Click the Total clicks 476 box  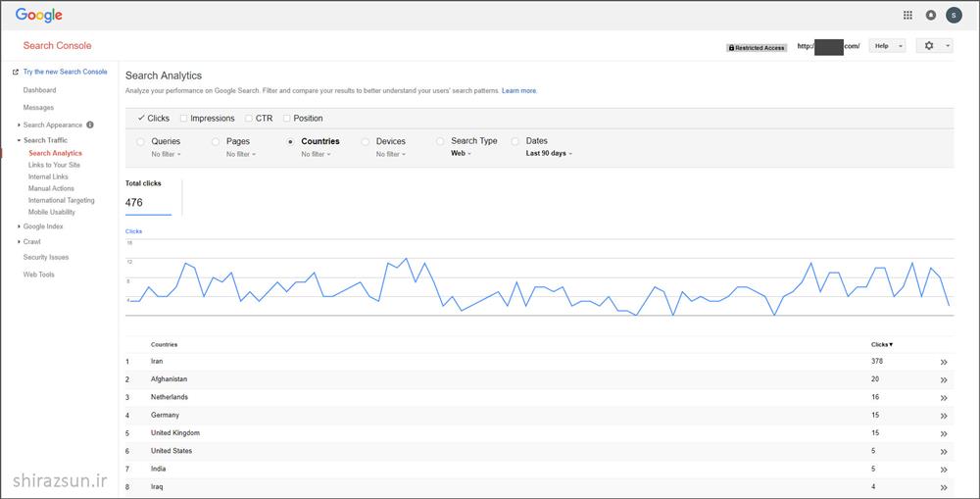click(x=148, y=197)
